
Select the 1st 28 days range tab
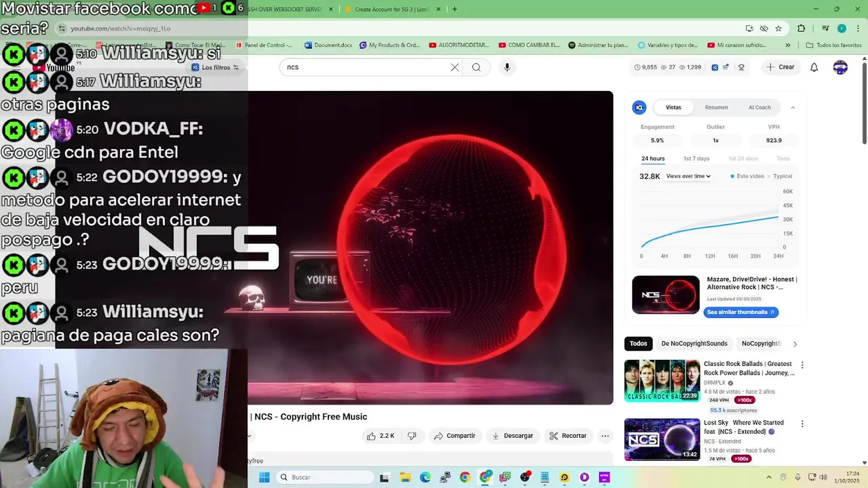(743, 159)
